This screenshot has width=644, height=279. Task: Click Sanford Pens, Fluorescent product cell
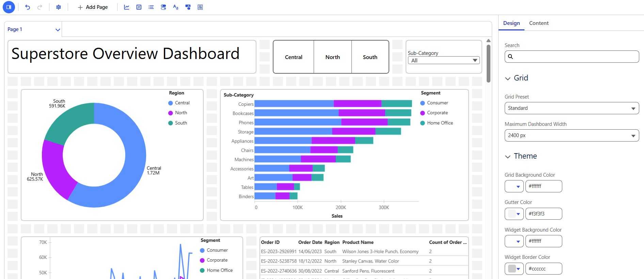pyautogui.click(x=368, y=271)
